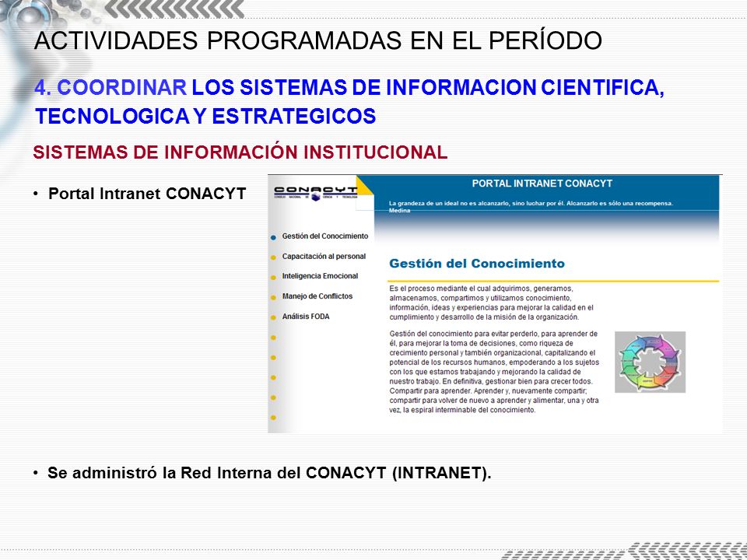Click the heading SISTEMAS DE INFORMACIÓN INSTITUCIONAL
The height and width of the screenshot is (560, 747).
(x=240, y=152)
